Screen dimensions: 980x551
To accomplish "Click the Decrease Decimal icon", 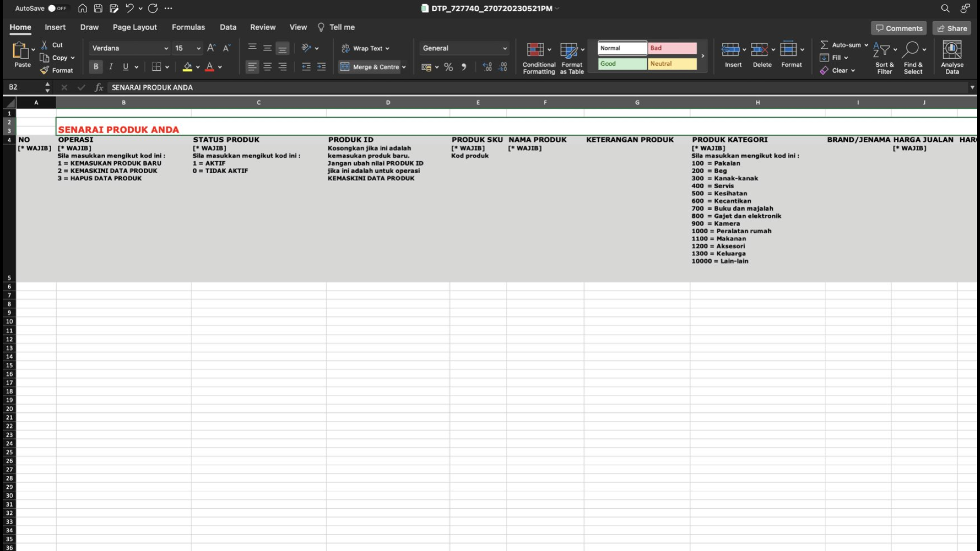I will [x=503, y=67].
